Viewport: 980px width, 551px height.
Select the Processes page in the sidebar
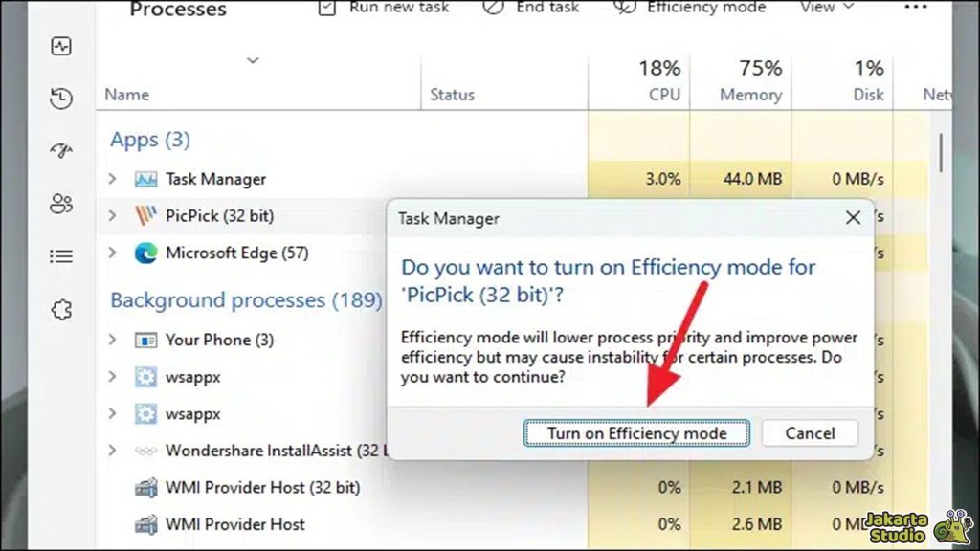tap(60, 43)
